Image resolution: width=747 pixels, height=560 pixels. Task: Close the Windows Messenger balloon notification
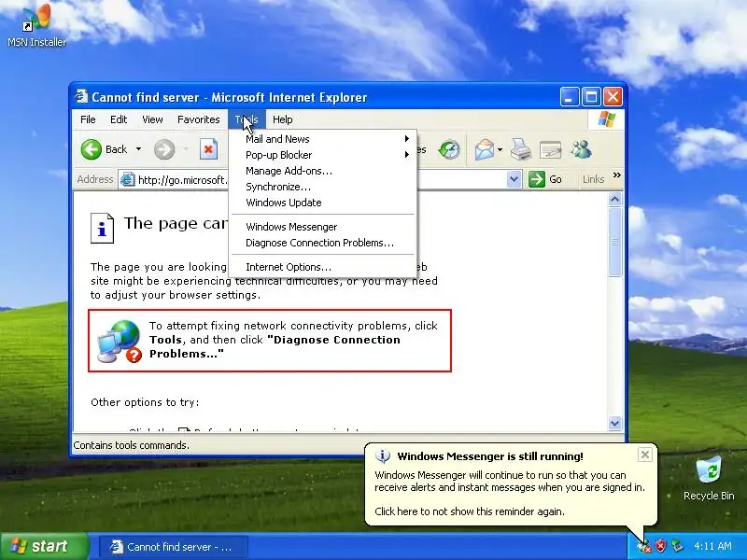click(x=644, y=455)
